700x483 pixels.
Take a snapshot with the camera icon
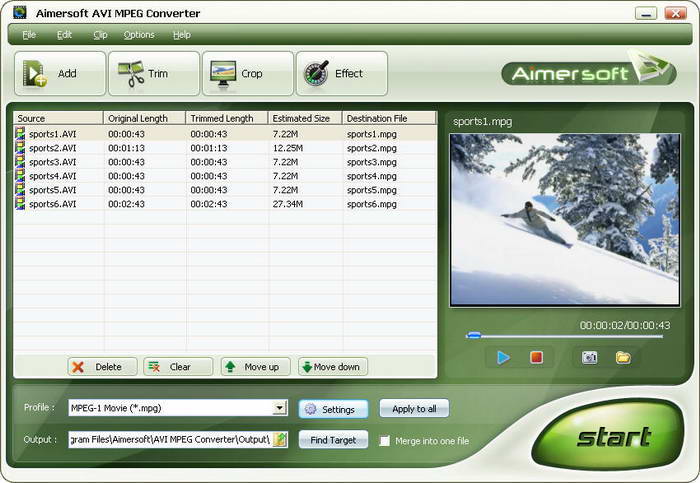[x=589, y=358]
